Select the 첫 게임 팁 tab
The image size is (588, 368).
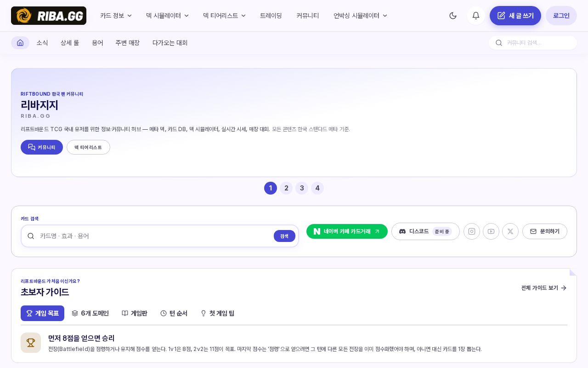pyautogui.click(x=217, y=313)
